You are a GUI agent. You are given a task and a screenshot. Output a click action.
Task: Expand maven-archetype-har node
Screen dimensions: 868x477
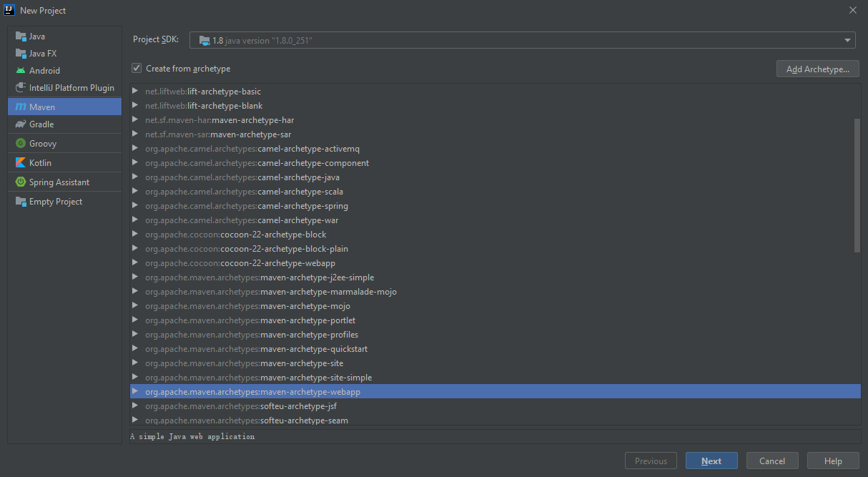(x=135, y=119)
